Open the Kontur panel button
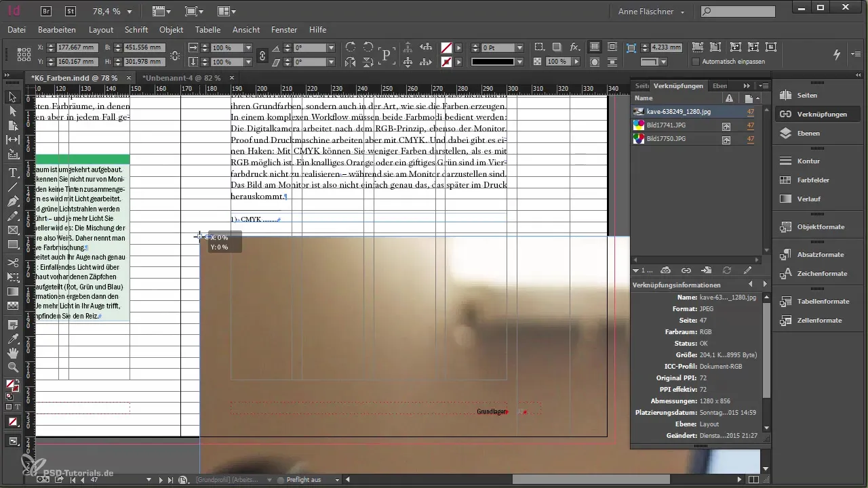 coord(818,161)
